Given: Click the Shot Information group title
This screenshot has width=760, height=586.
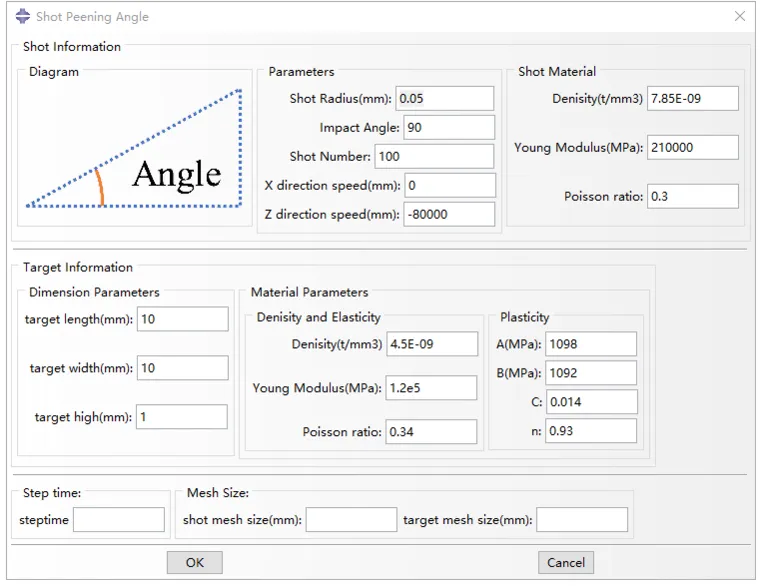Looking at the screenshot, I should tap(72, 47).
